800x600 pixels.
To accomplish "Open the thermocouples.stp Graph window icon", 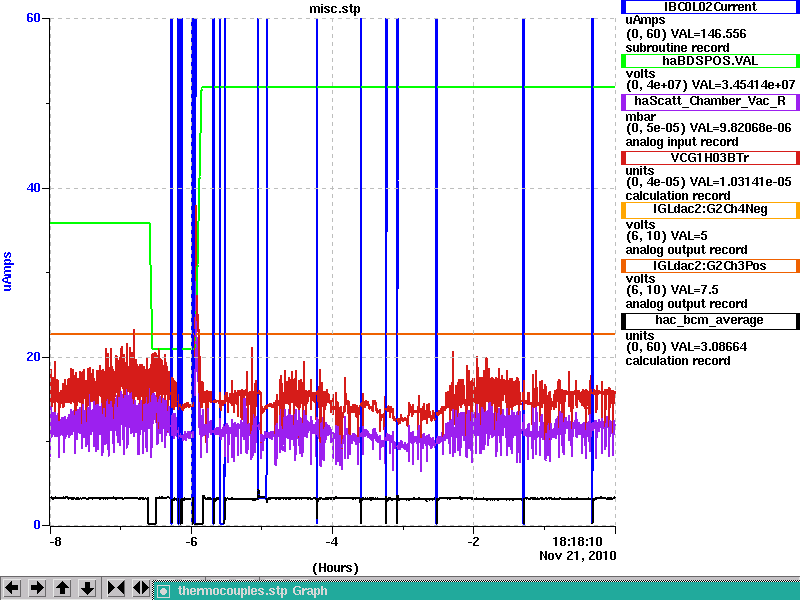I will pyautogui.click(x=163, y=591).
